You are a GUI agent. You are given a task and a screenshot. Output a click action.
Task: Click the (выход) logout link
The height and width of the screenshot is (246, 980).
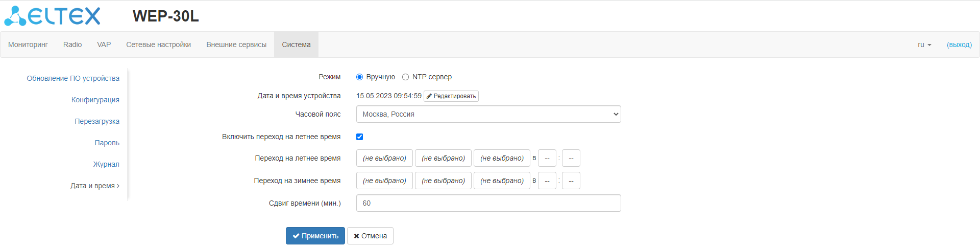[x=959, y=45]
